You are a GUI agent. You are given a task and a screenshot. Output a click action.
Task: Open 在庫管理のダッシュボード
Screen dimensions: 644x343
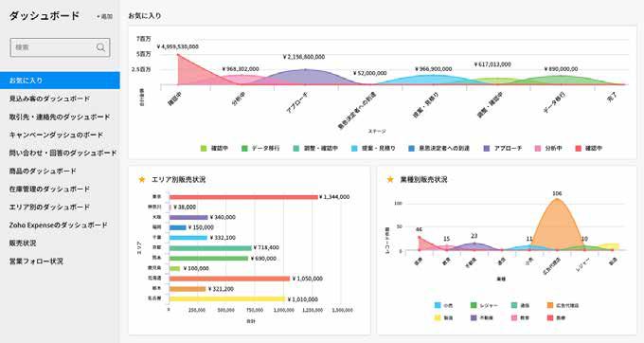click(49, 189)
